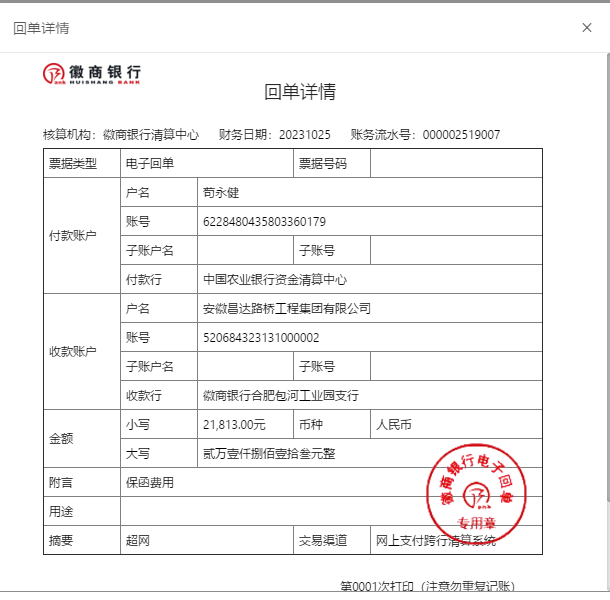Click the 保函费用 remark cell
610x600 pixels.
pyautogui.click(x=149, y=482)
